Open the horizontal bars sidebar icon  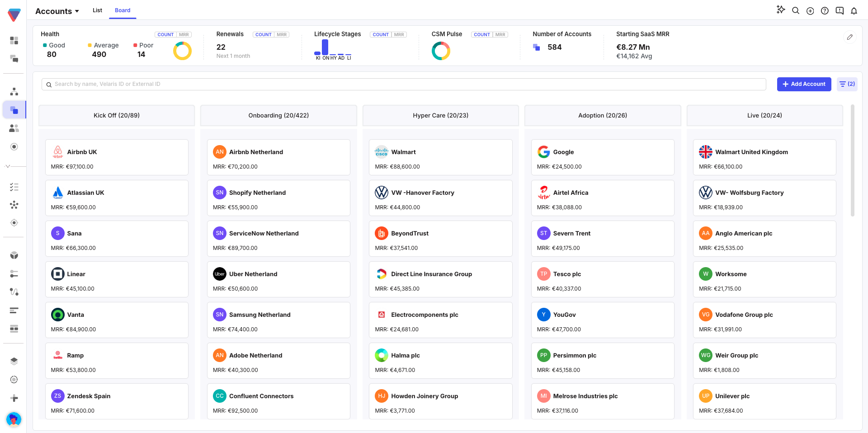(14, 311)
